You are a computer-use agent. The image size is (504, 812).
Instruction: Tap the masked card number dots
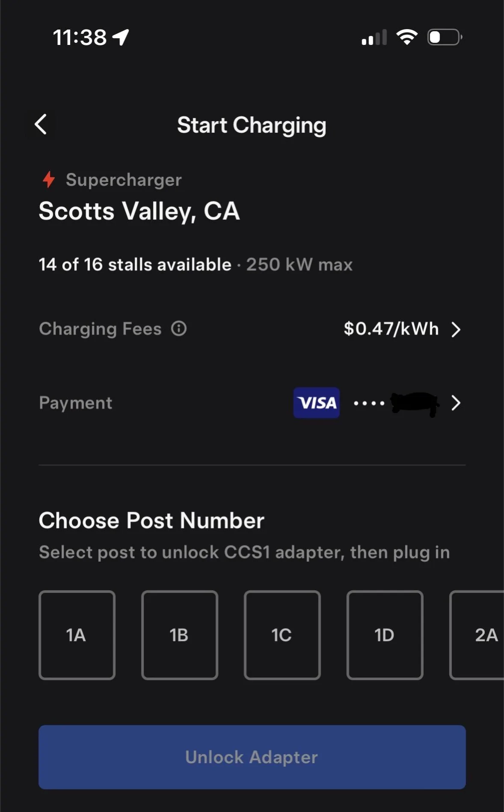pyautogui.click(x=369, y=403)
